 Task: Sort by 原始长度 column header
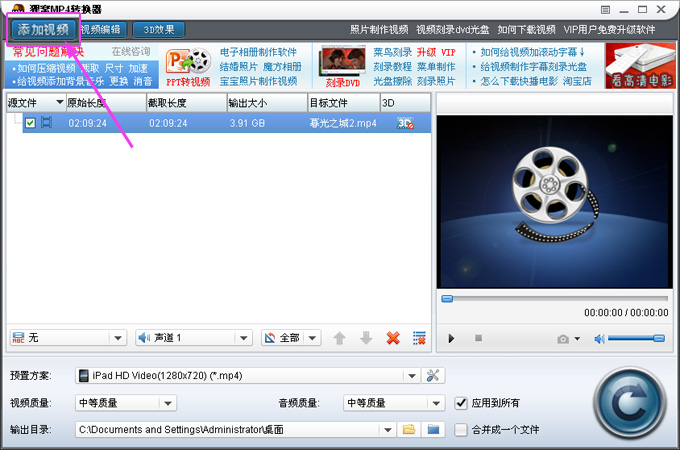click(106, 103)
